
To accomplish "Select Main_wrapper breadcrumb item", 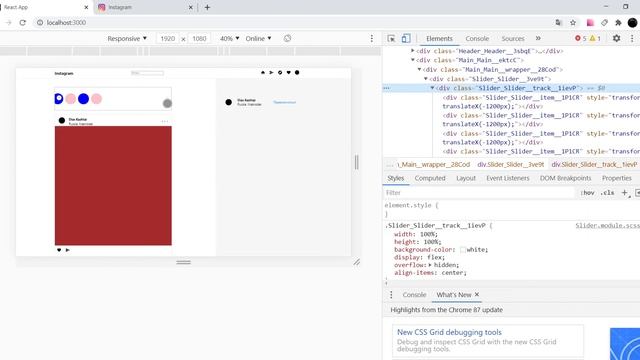I will pos(434,164).
